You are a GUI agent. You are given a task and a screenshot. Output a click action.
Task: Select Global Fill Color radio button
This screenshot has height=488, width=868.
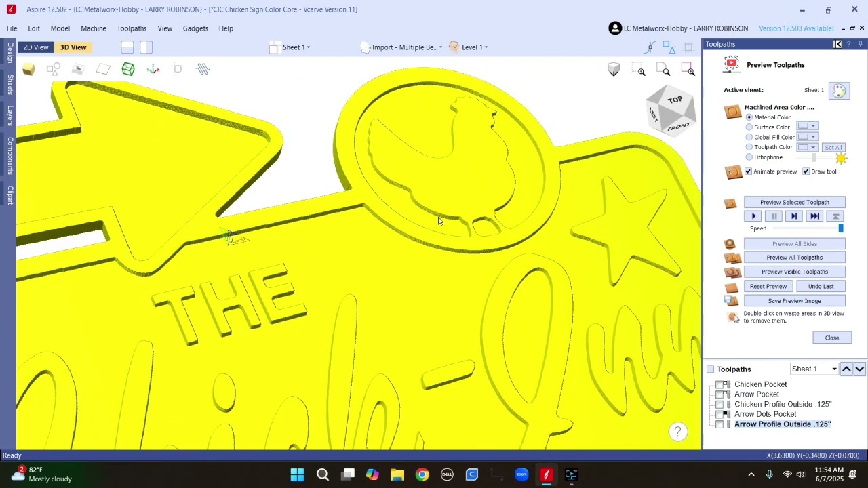pyautogui.click(x=749, y=137)
